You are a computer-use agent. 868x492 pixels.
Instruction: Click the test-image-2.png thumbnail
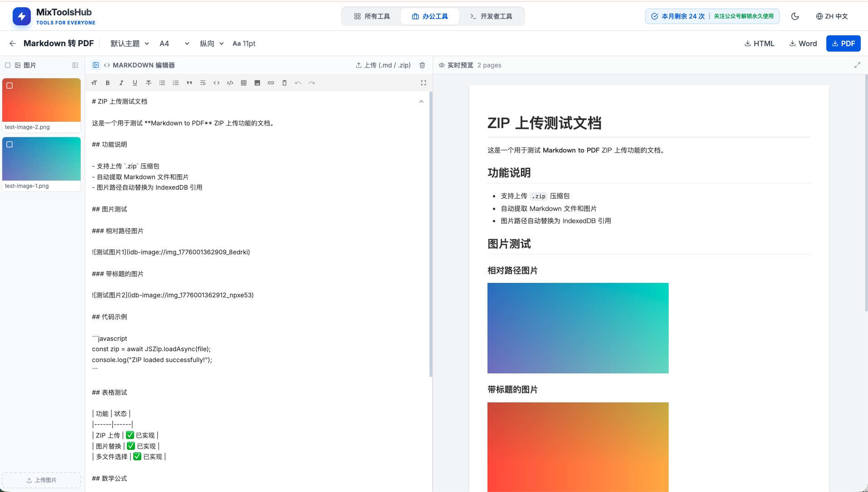41,100
